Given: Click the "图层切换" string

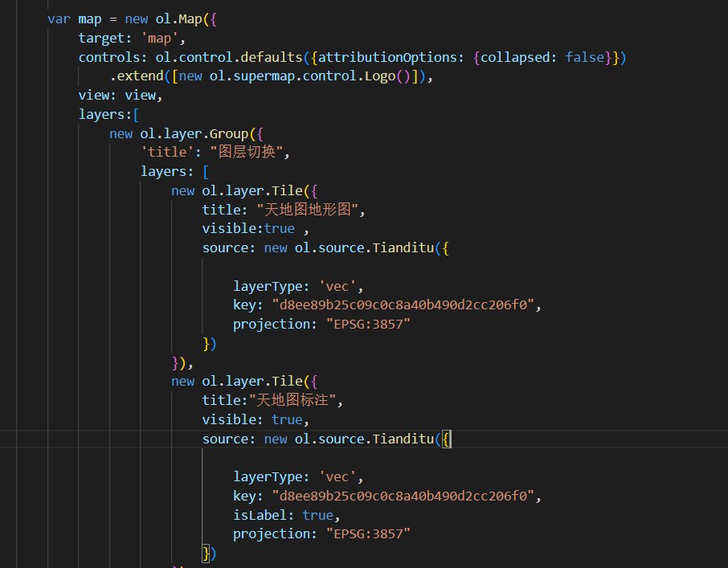Looking at the screenshot, I should pyautogui.click(x=247, y=152).
